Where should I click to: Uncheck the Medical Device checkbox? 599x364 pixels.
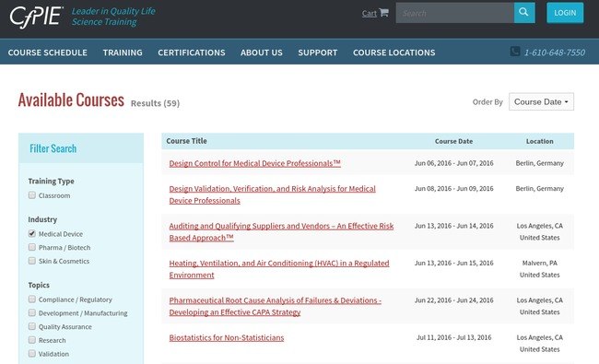pos(32,233)
